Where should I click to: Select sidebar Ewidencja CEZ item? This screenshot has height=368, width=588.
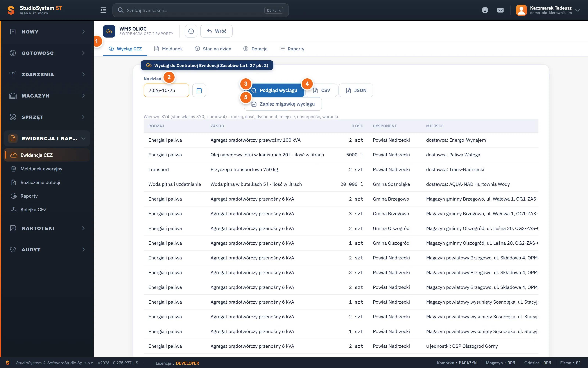(x=47, y=155)
